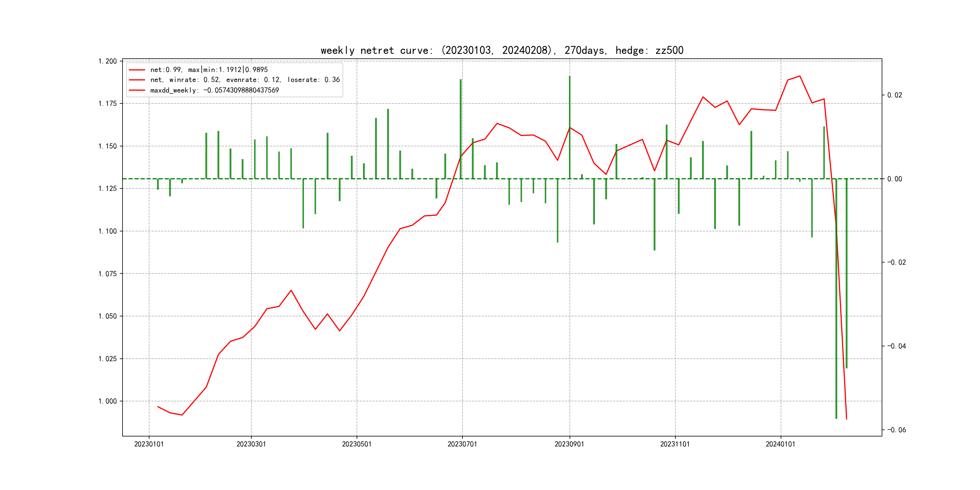Click the winrate legend entry

(245, 80)
